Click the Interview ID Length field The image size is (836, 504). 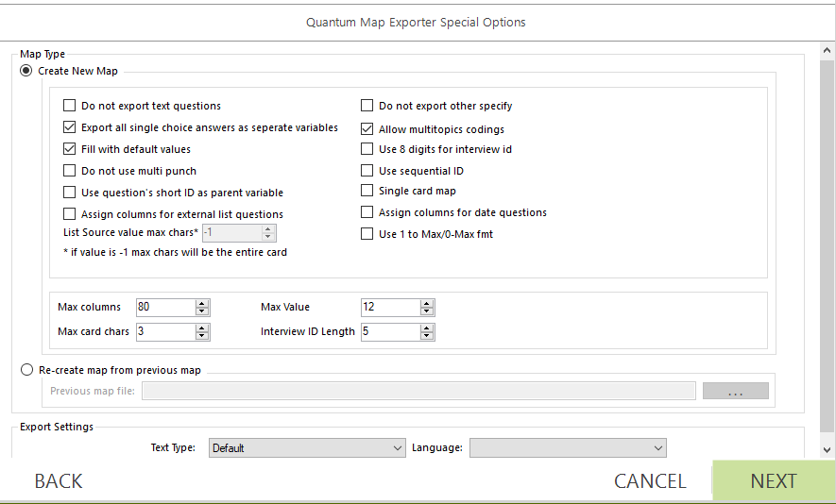coord(391,331)
